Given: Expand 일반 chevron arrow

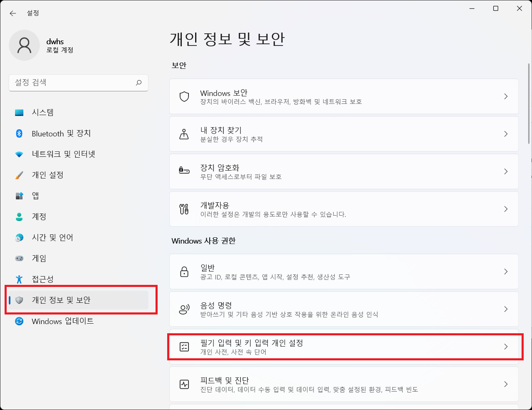Looking at the screenshot, I should pyautogui.click(x=506, y=272).
